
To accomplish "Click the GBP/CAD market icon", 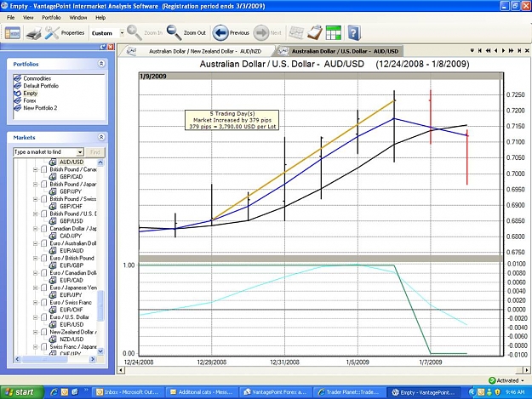I will 53,177.
